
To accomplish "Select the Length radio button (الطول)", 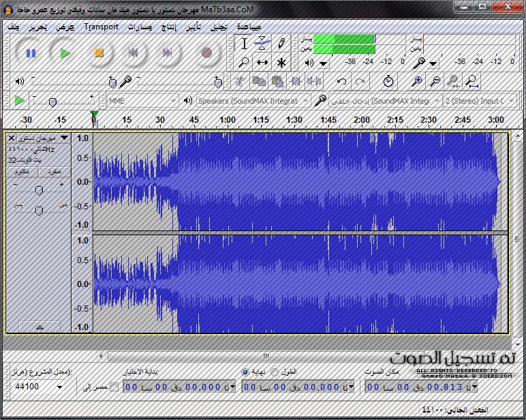I will [275, 372].
